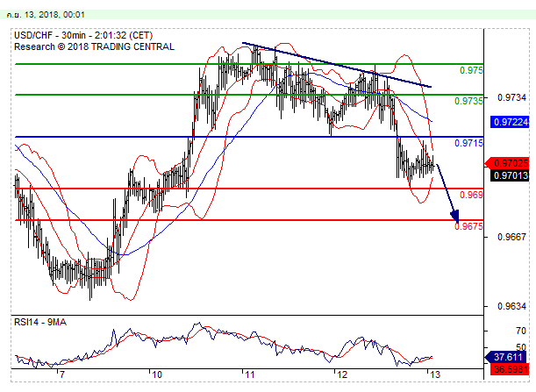The height and width of the screenshot is (392, 536).
Task: Click the USD/CHF 30min chart title
Action: [x=83, y=36]
